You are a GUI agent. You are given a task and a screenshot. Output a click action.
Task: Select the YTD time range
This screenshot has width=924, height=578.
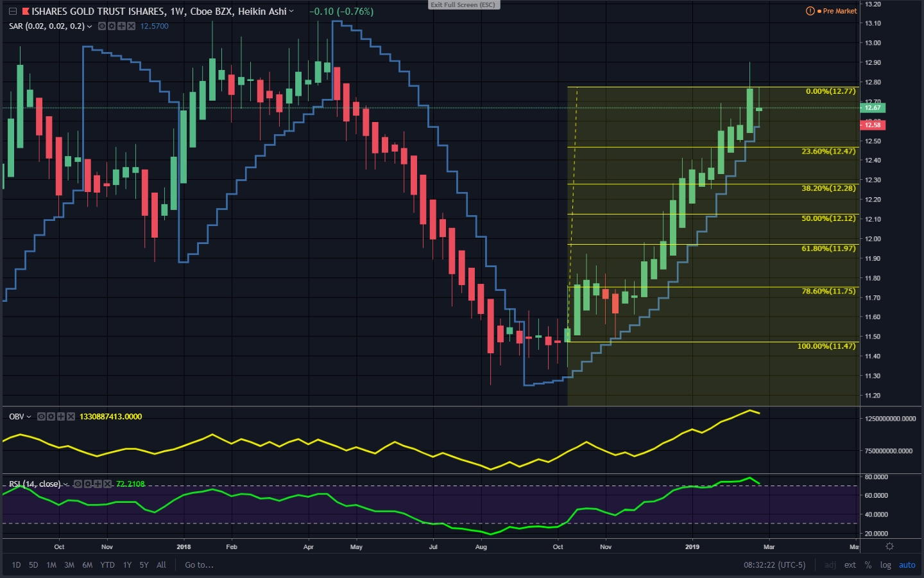point(107,565)
